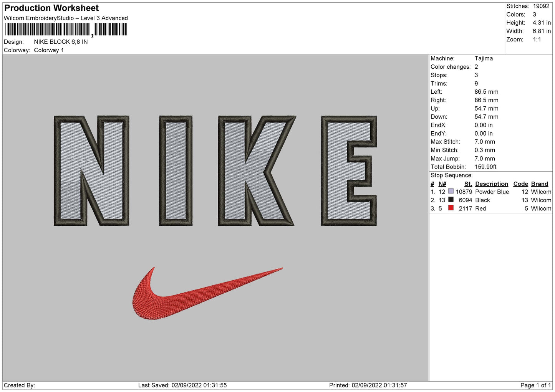Click the Red thread color swatch

point(451,208)
